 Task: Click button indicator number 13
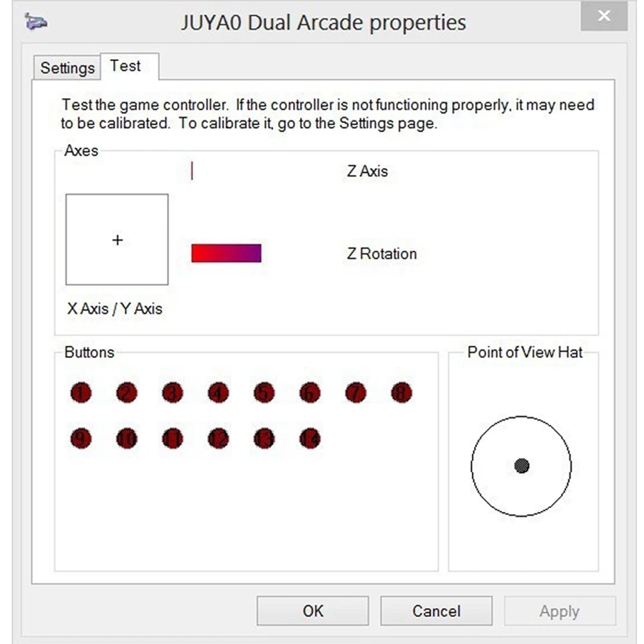(264, 439)
